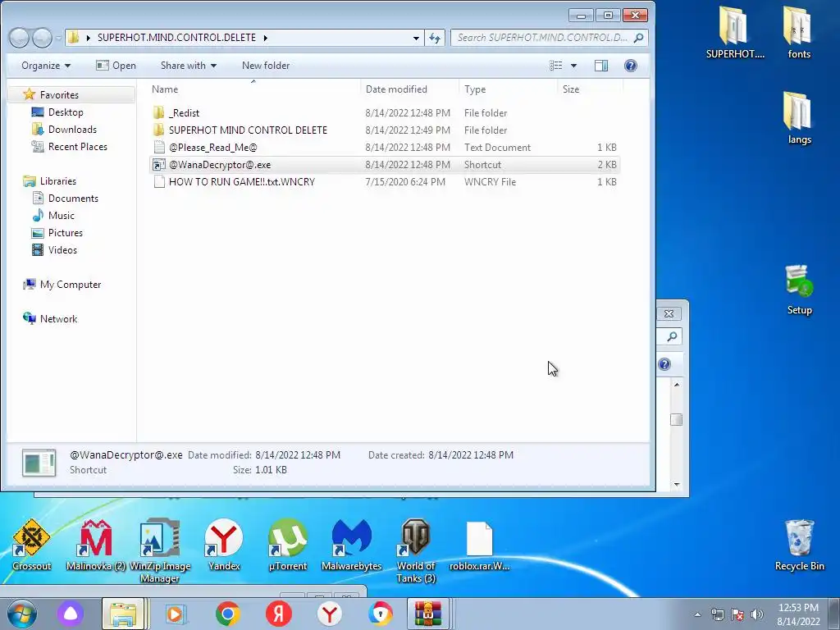Click help icon in background window
Viewport: 840px width, 630px height.
664,364
